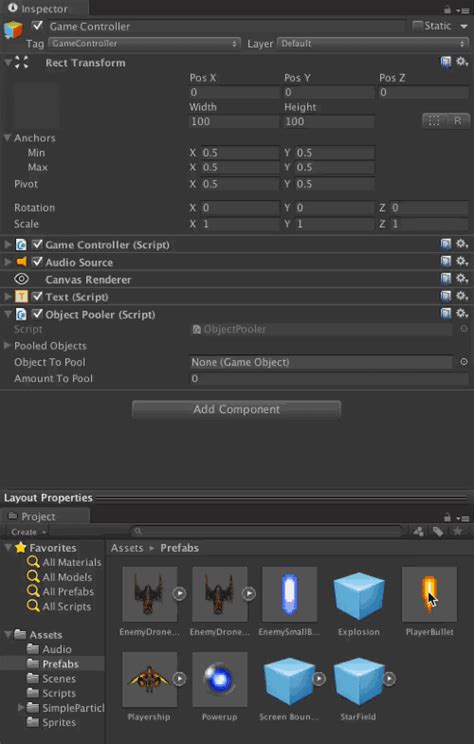Open Canvas Renderer gear menu
Screen dimensions: 474x744
point(462,279)
